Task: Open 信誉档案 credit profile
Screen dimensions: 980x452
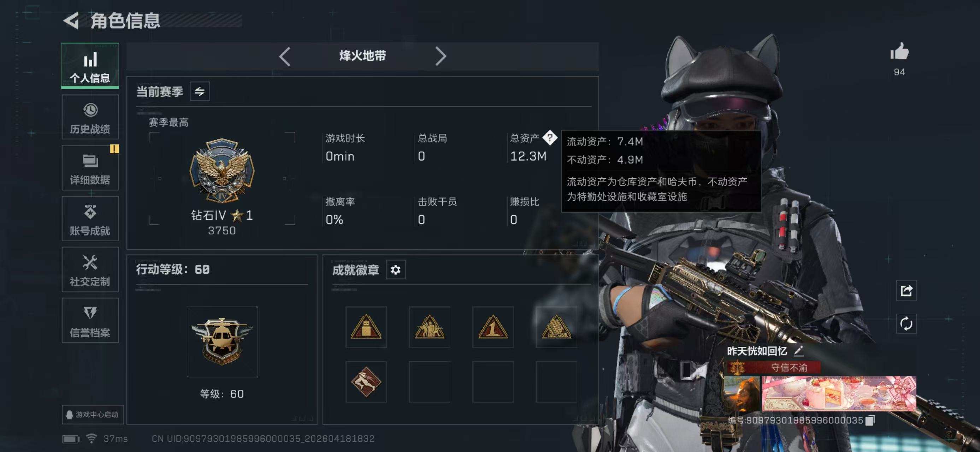Action: pos(90,321)
